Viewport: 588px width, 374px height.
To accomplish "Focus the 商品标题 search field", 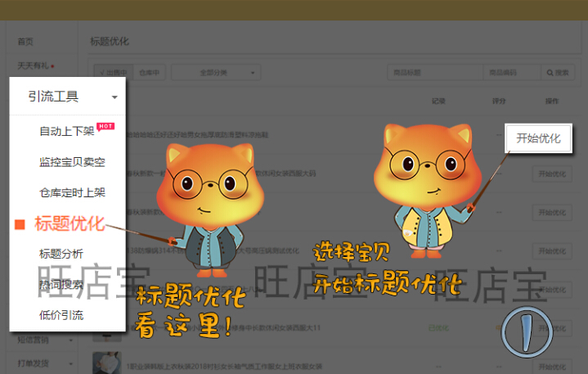I will (433, 73).
